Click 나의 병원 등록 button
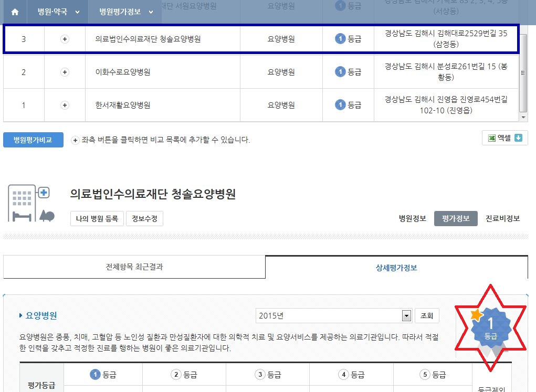The height and width of the screenshot is (392, 536). point(97,219)
